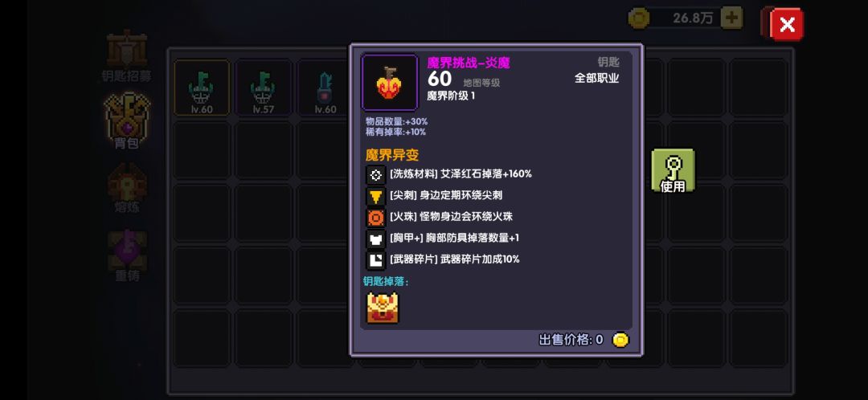Open the 重铸 reforge sidebar icon
Image resolution: width=868 pixels, height=400 pixels.
click(x=127, y=255)
